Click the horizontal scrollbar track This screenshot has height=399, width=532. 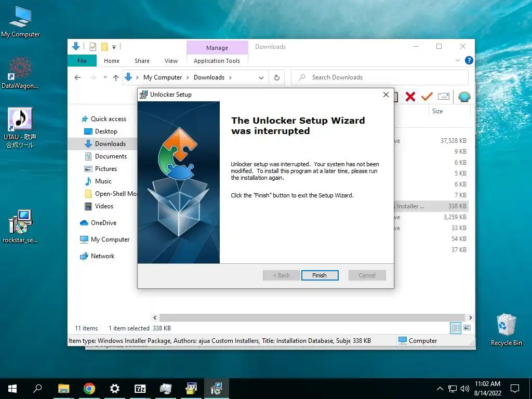coord(312,317)
